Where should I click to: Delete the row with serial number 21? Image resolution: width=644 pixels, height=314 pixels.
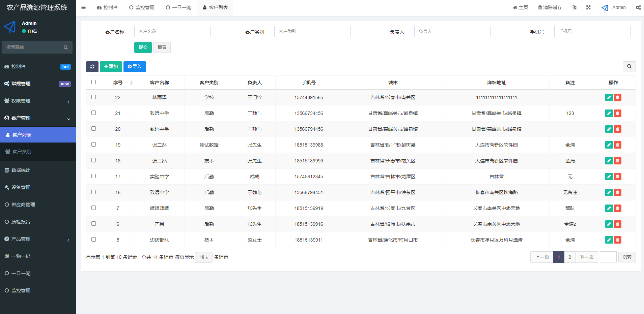coord(617,113)
